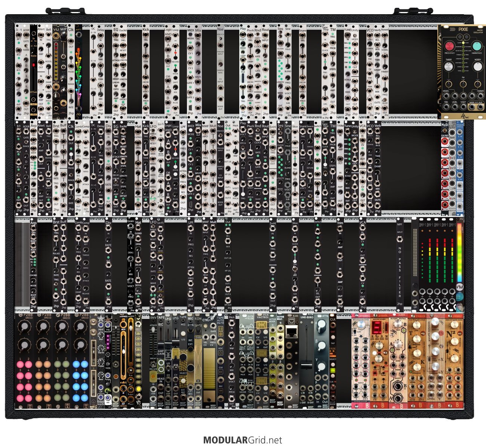Image resolution: width=486 pixels, height=448 pixels.
Task: Click Pixie's silver TIMBRE knob
Action: [449, 67]
